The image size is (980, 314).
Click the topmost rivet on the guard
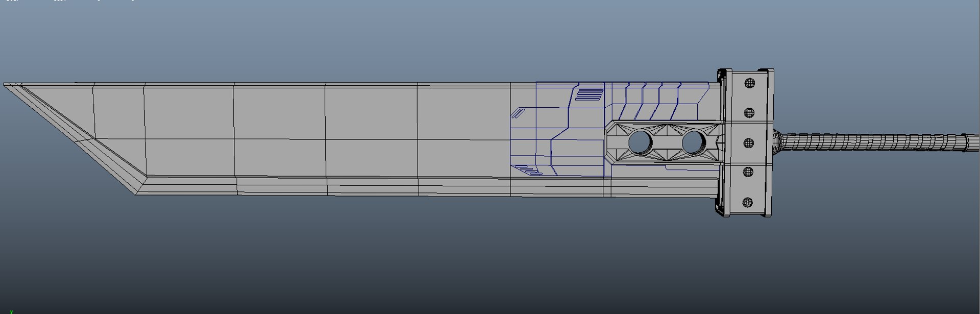point(749,83)
